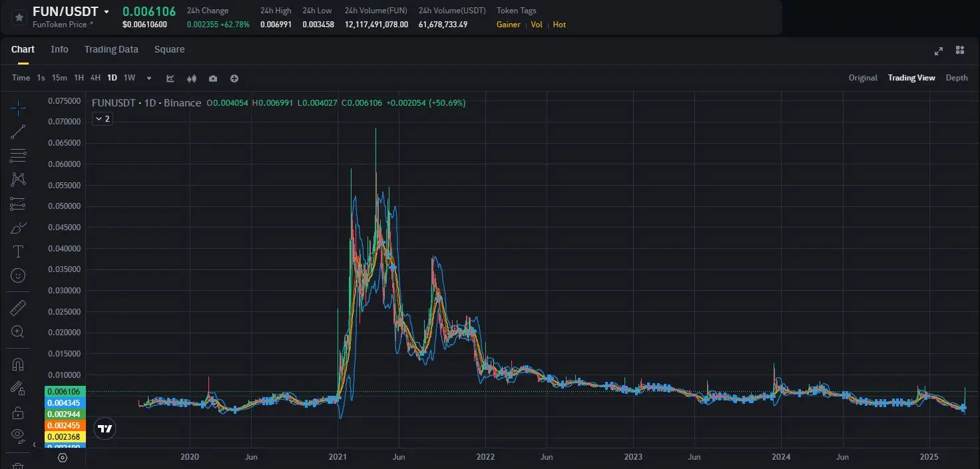
Task: Click the FUNUSDT · 1D · Binance chart title
Action: (146, 103)
